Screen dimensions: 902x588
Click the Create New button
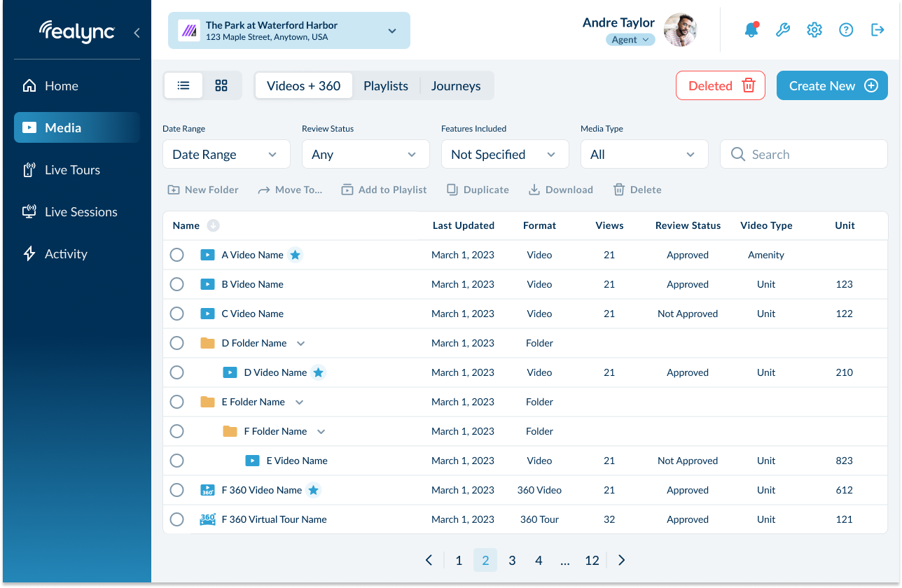click(x=832, y=85)
